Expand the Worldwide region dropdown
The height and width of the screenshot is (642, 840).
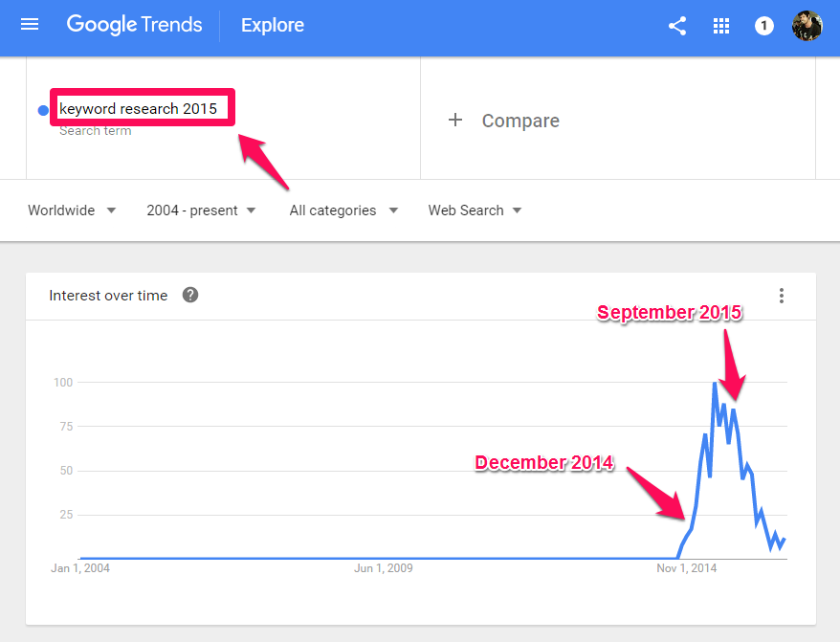point(71,210)
